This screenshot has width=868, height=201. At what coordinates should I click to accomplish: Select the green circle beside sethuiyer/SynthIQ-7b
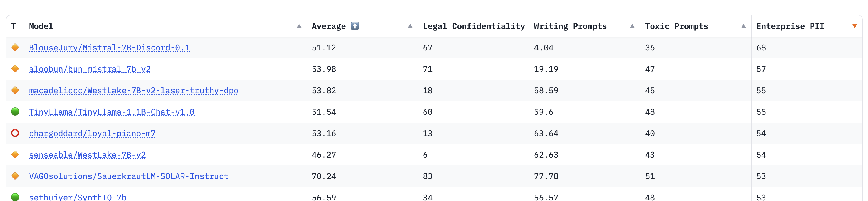15,197
